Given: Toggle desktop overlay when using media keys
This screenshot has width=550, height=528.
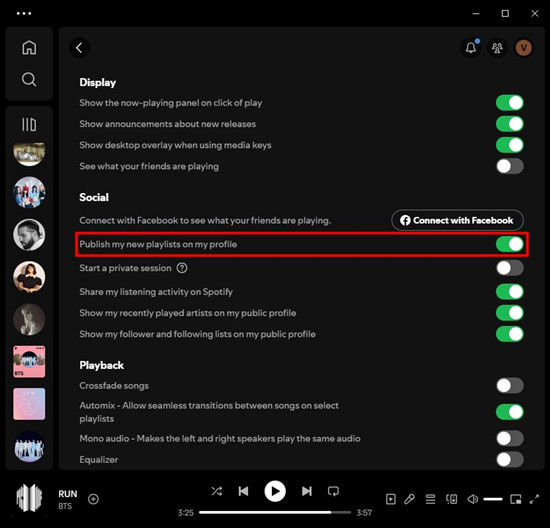Looking at the screenshot, I should coord(510,145).
